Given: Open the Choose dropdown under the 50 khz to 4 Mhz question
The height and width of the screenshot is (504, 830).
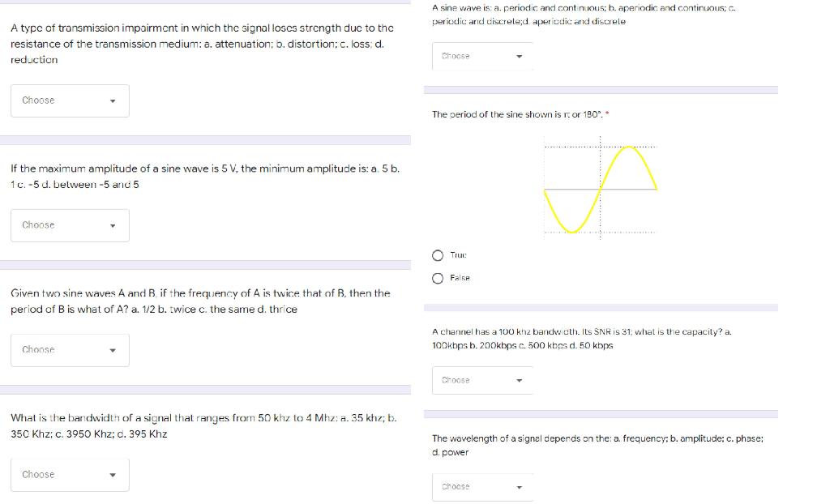Looking at the screenshot, I should coord(70,475).
